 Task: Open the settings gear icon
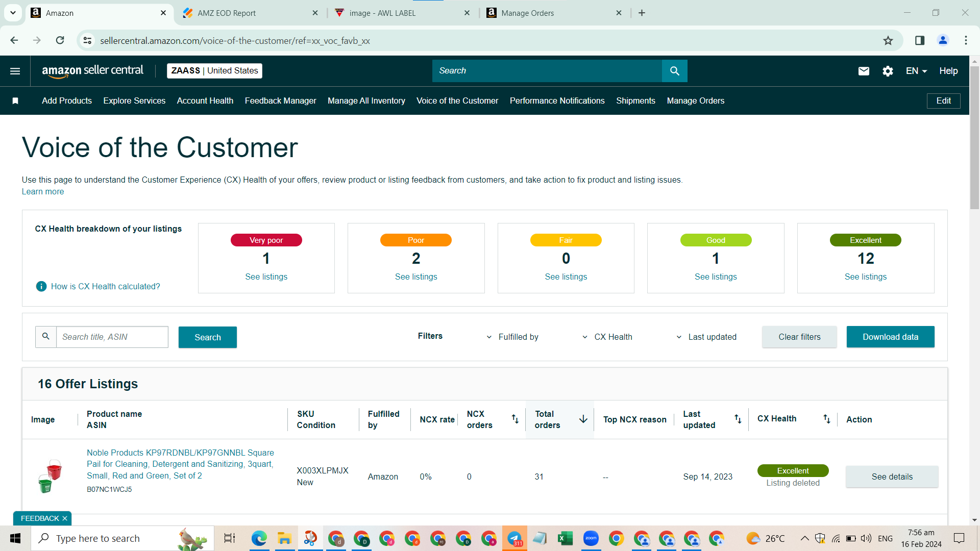[888, 71]
